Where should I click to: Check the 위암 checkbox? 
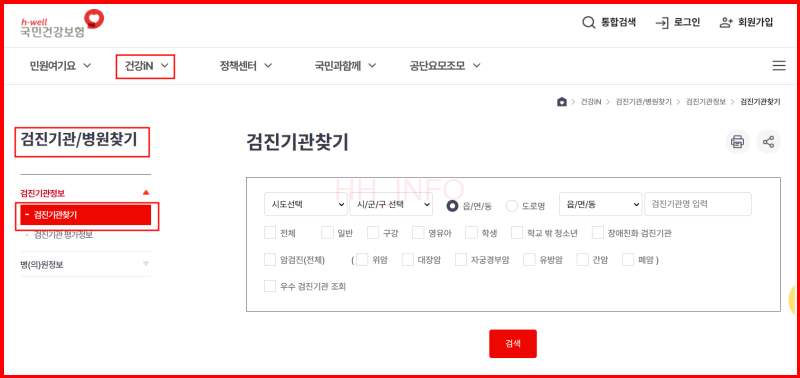362,260
